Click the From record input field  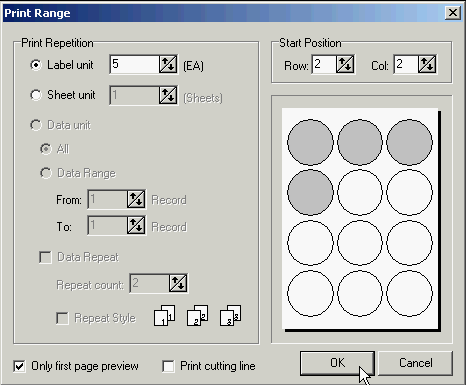[x=107, y=199]
